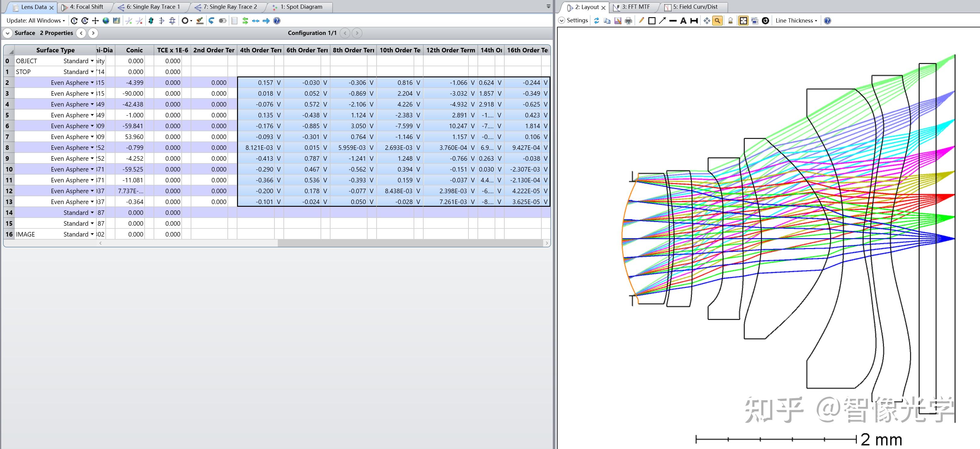Expand the Surface 2 Properties panel
980x449 pixels.
(x=8, y=33)
